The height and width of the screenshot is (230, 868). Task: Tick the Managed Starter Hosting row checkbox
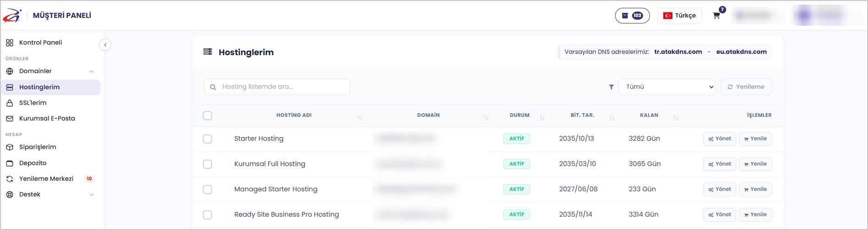click(207, 190)
